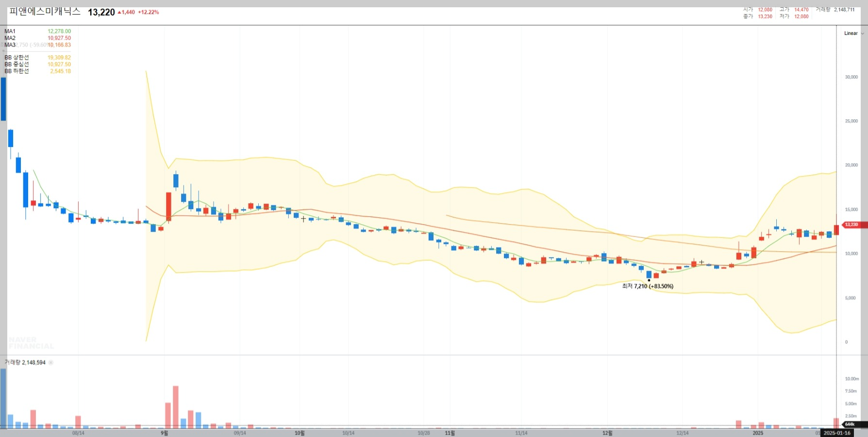Click the BB 하한선 value 2,545.18

point(61,71)
